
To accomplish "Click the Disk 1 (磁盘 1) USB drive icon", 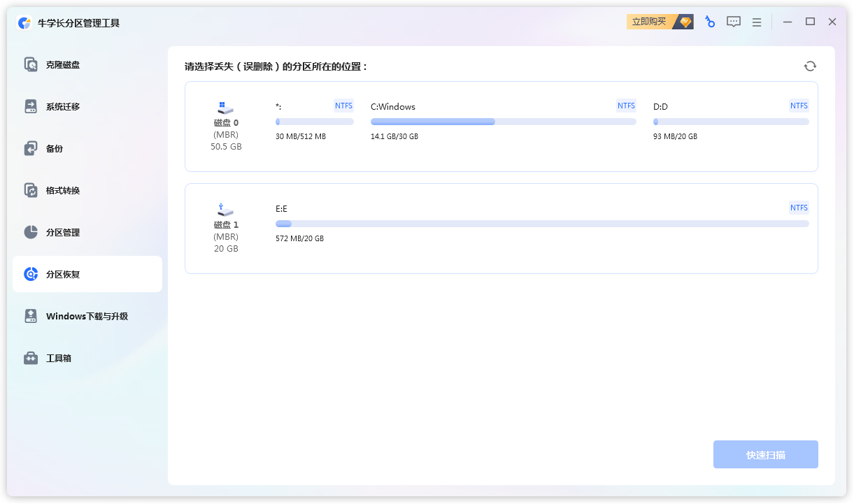I will tap(225, 210).
